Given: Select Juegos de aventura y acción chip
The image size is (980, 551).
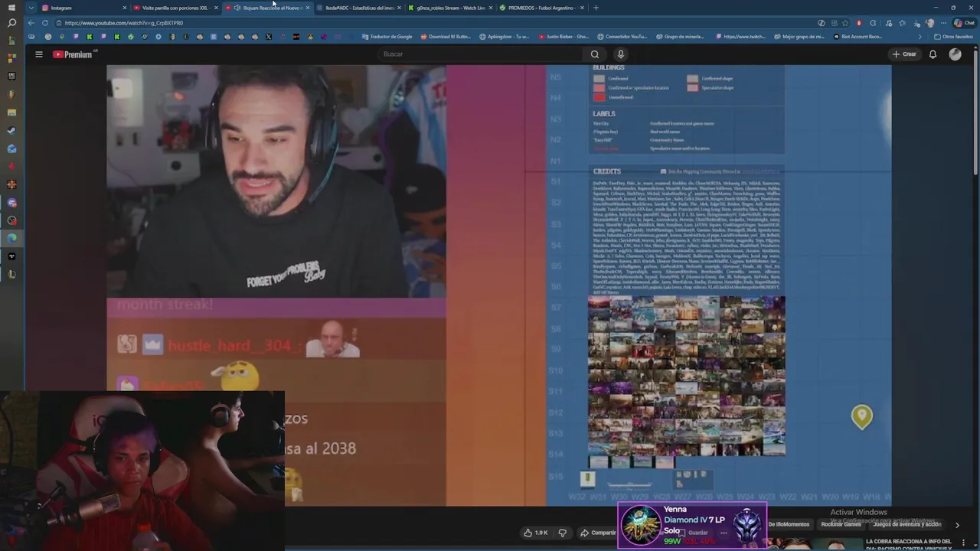Looking at the screenshot, I should coord(907,524).
